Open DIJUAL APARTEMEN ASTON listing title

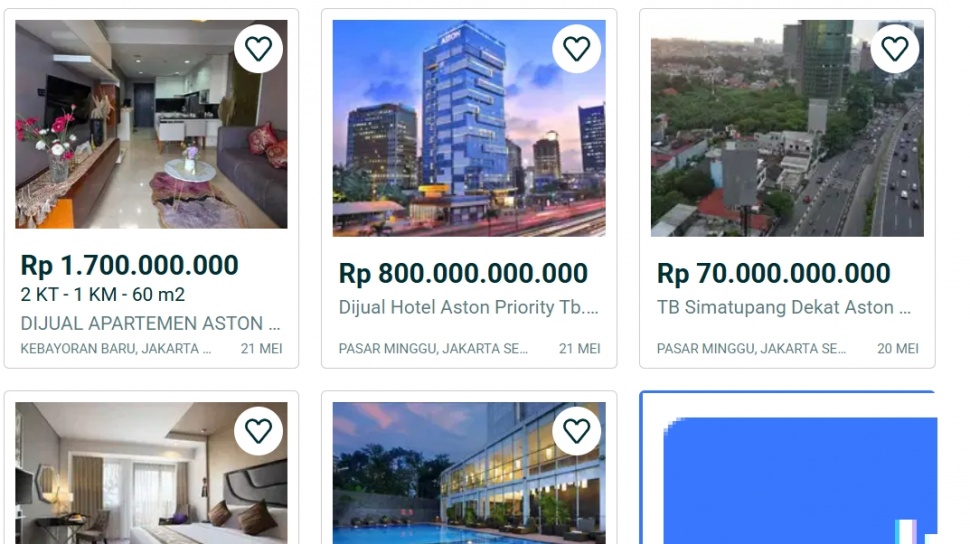(150, 323)
